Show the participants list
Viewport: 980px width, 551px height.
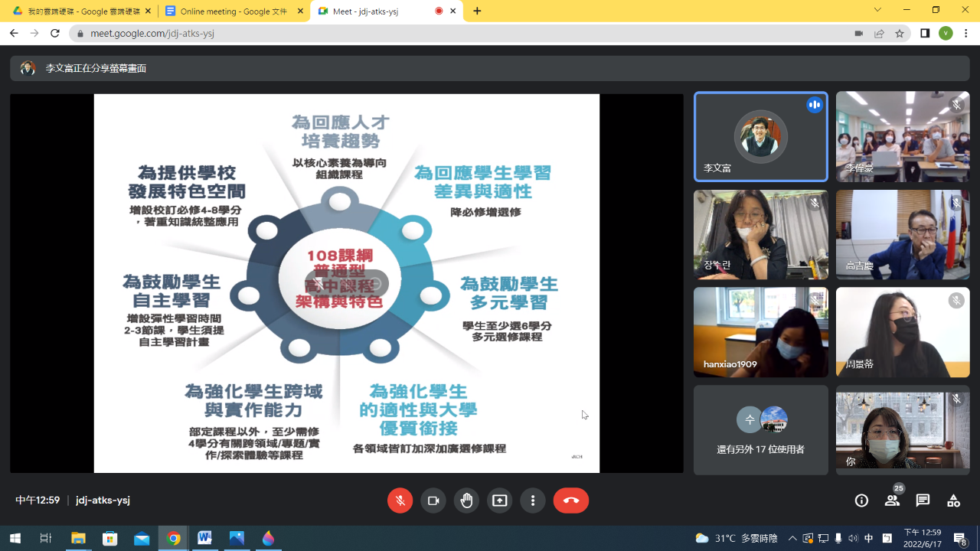pyautogui.click(x=892, y=500)
